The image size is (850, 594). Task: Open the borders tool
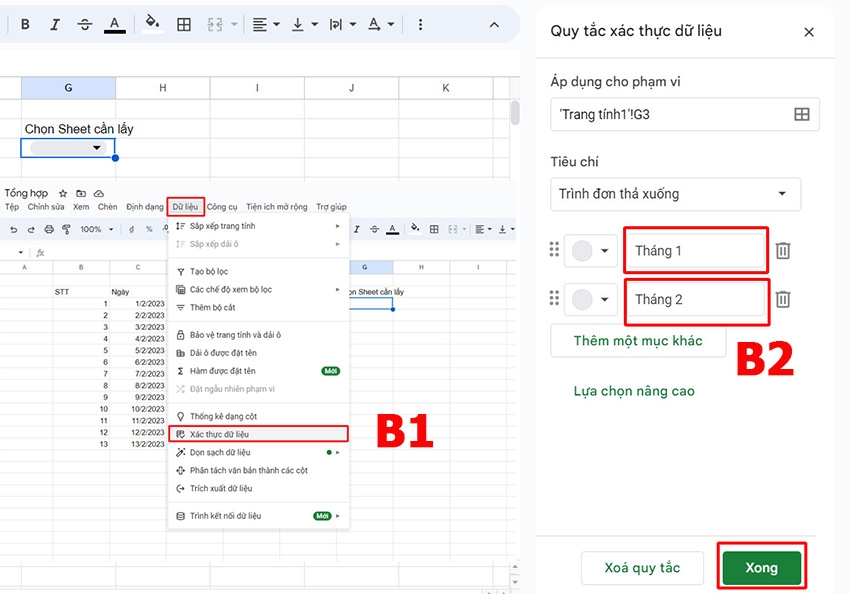pos(184,23)
